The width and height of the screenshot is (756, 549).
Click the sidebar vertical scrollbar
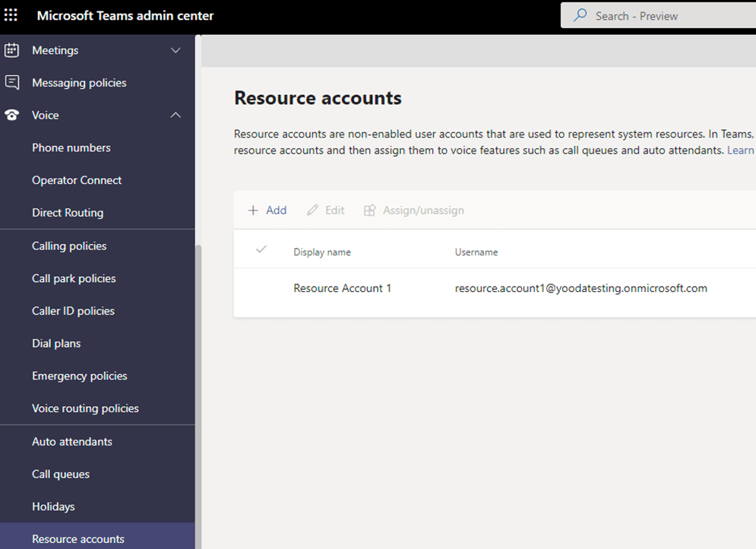[x=198, y=397]
